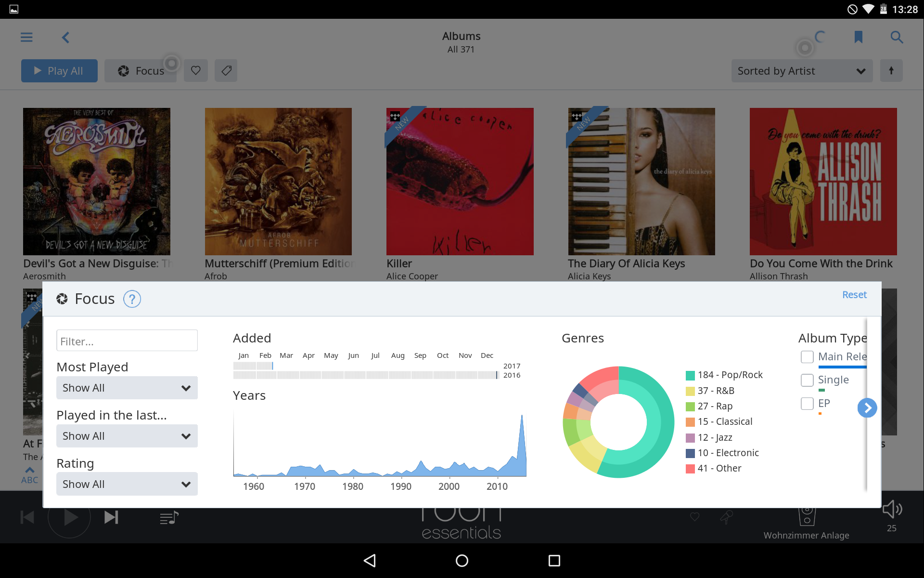Open Devil's Got a New Disguise album cover
Screen dimensions: 924x578
point(97,182)
